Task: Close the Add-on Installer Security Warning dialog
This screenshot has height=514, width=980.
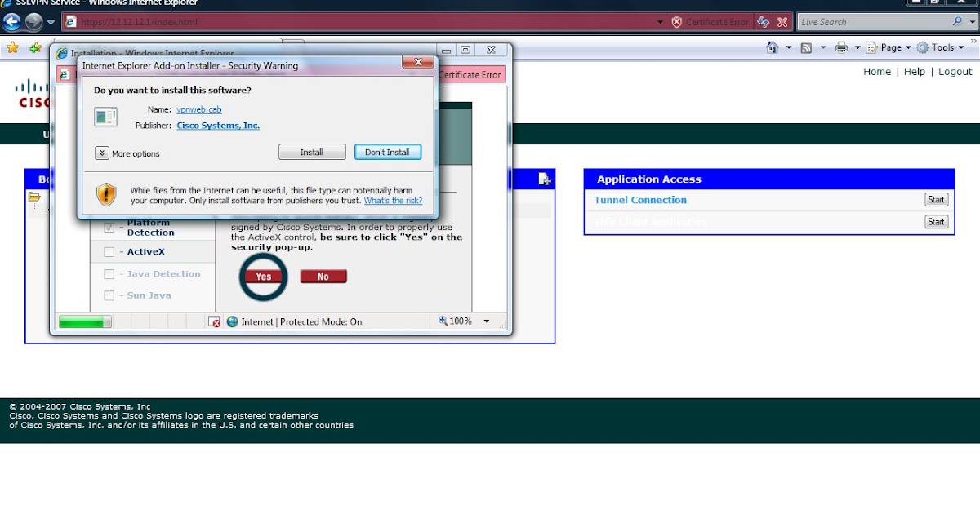Action: click(418, 62)
